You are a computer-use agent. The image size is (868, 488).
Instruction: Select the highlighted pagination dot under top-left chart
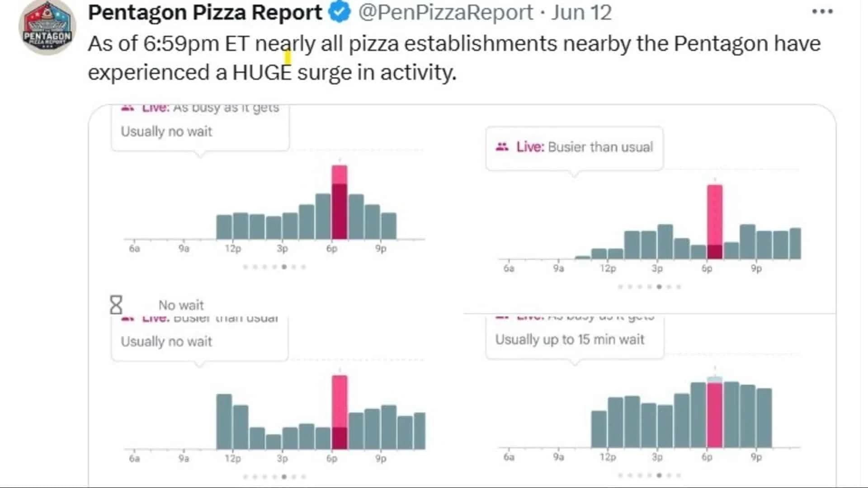tap(284, 267)
